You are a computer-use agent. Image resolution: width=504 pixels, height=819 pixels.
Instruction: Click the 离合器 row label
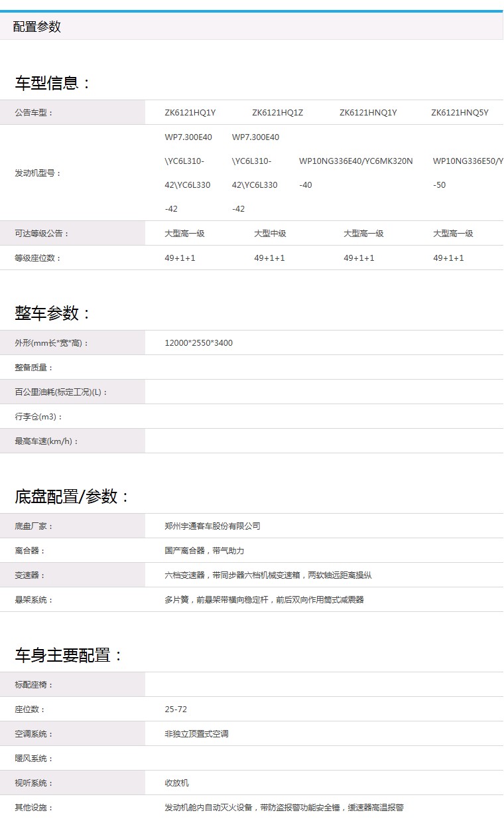click(30, 551)
